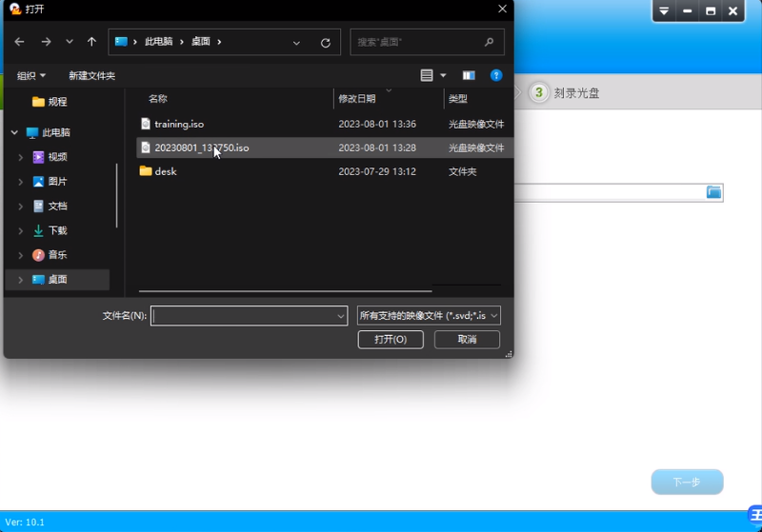
Task: Expand the 桌面 node in sidebar
Action: tap(20, 280)
